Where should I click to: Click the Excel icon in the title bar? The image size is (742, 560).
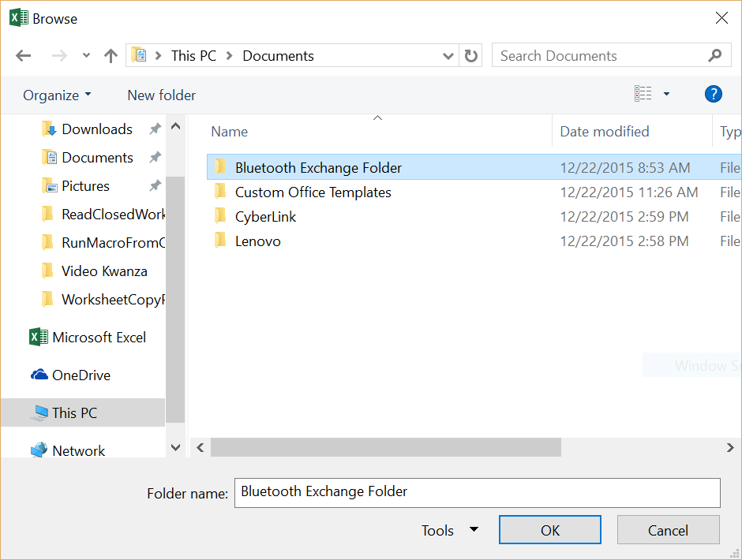pyautogui.click(x=17, y=17)
